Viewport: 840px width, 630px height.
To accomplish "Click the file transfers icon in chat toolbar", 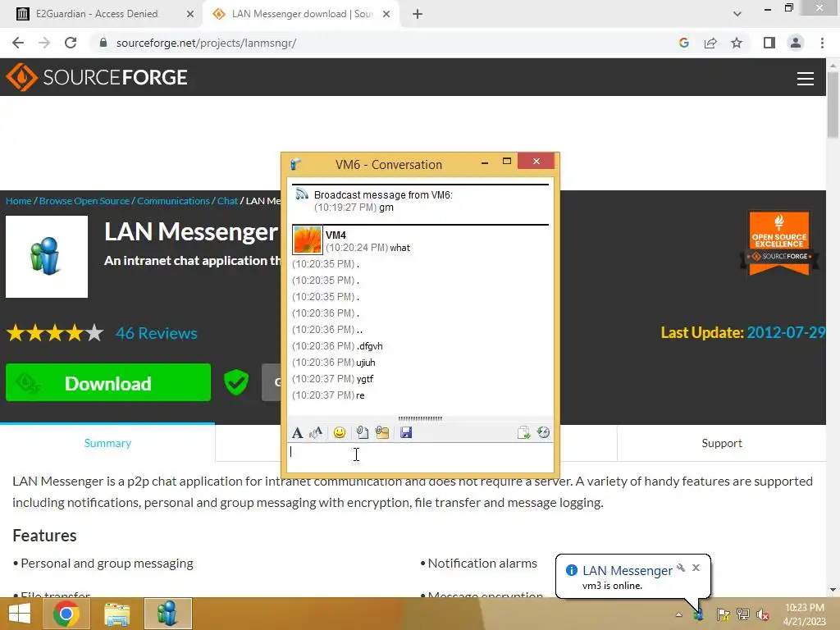I will point(523,432).
